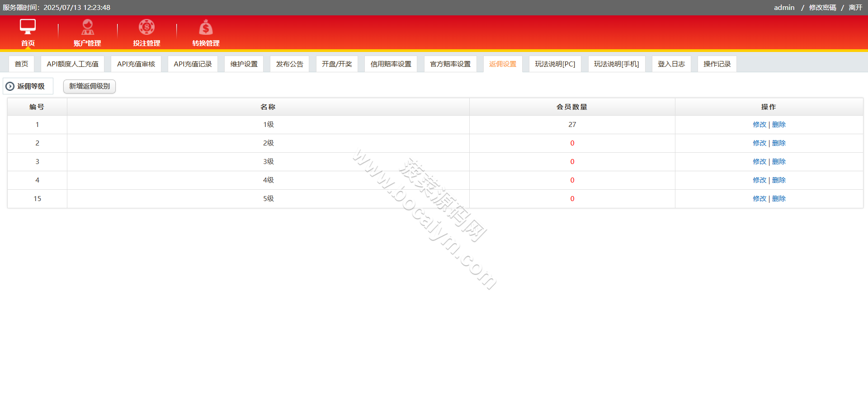
Task: Open the API充值记录 tab
Action: (x=193, y=64)
